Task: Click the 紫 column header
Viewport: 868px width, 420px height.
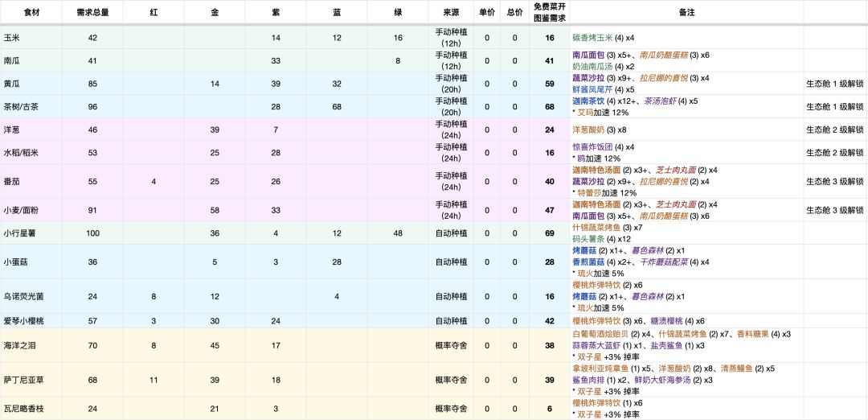Action: coord(275,12)
